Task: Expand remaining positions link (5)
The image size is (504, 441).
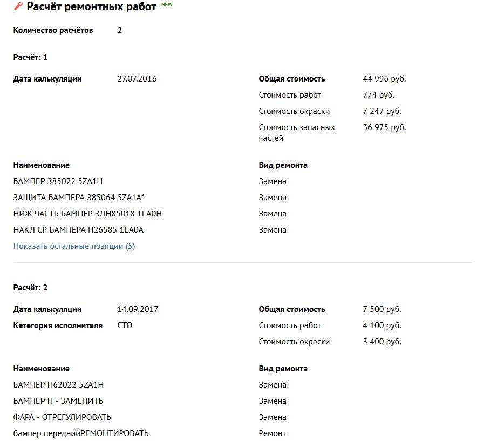Action: point(74,246)
